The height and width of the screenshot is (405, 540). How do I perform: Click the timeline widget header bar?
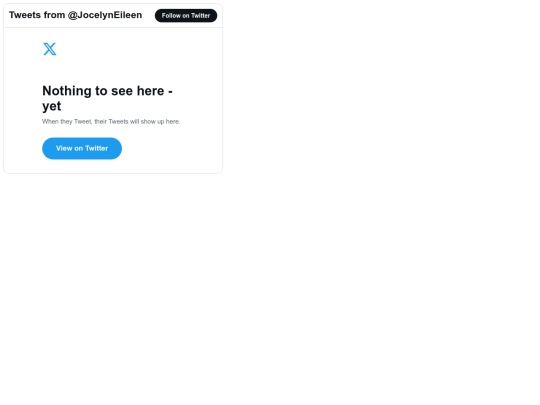[x=113, y=15]
